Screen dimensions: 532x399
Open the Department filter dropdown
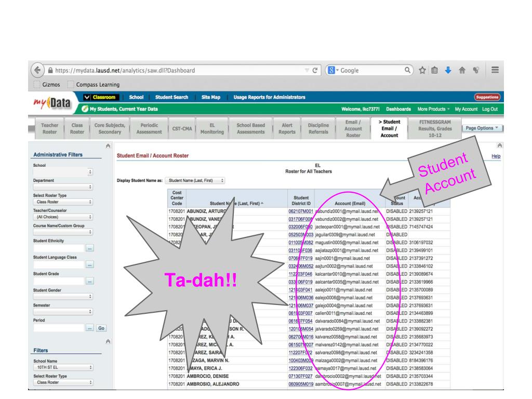tap(63, 187)
